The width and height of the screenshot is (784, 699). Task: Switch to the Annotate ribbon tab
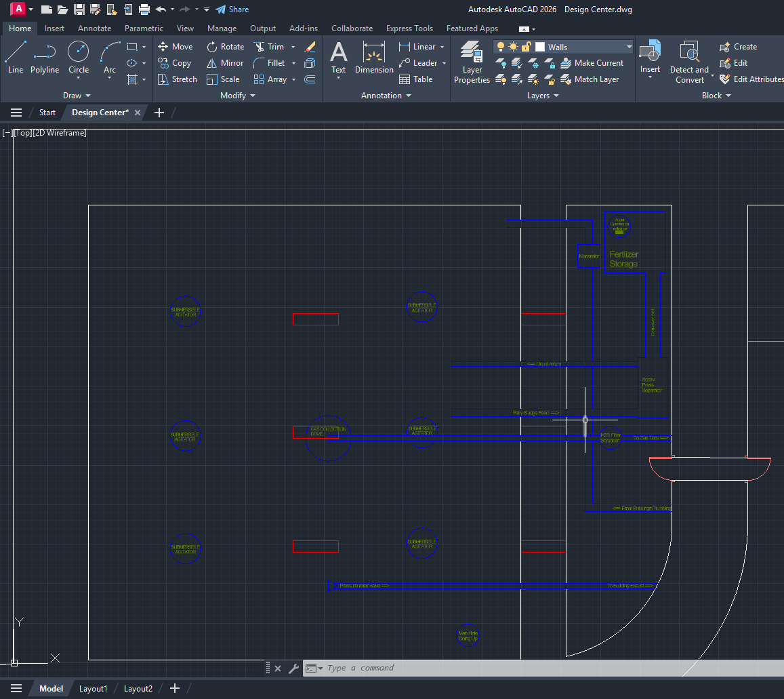94,28
